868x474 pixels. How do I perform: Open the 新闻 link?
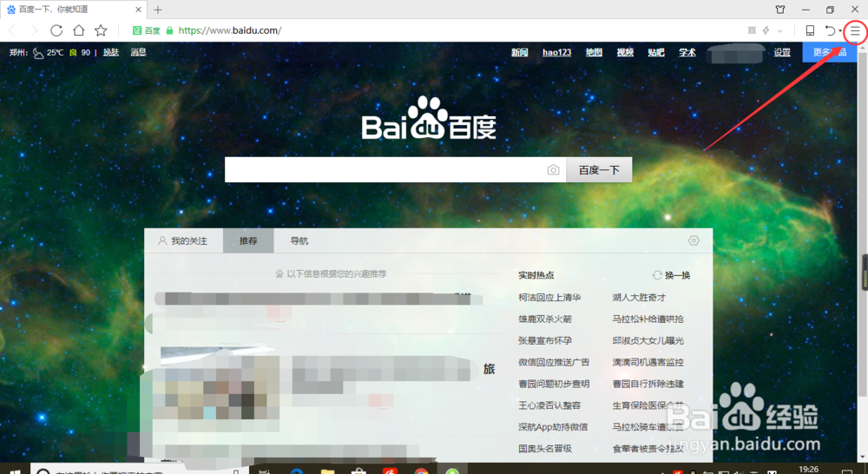pyautogui.click(x=519, y=52)
